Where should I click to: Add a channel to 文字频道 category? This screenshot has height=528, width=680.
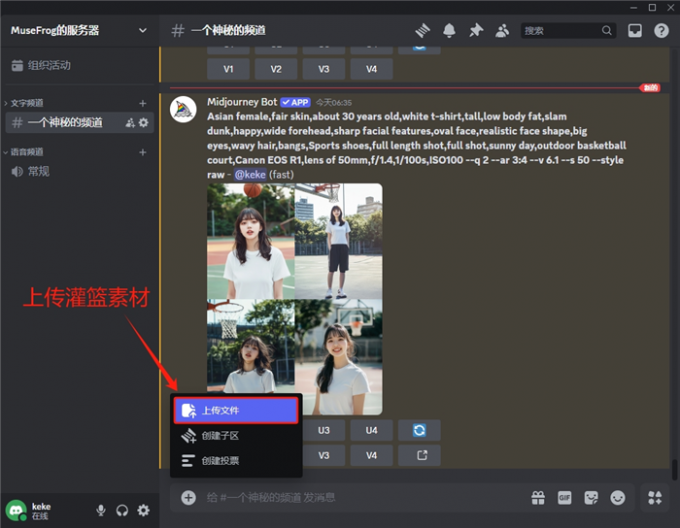pyautogui.click(x=143, y=103)
